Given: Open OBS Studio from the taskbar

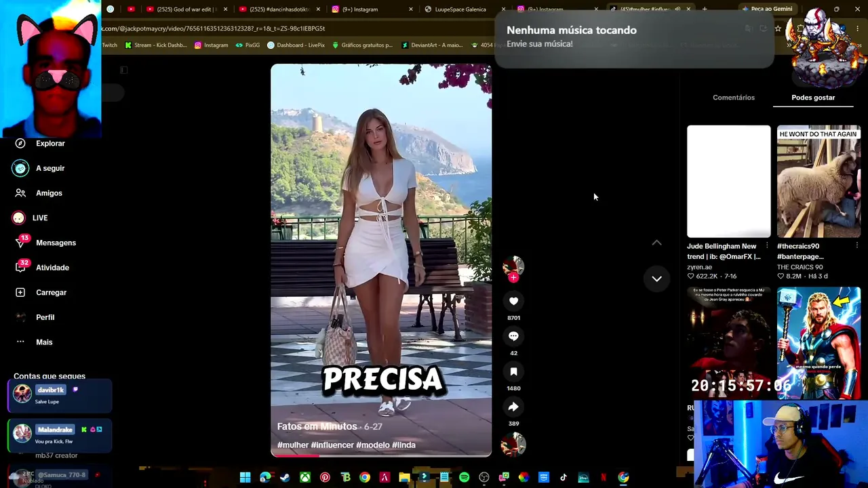Looking at the screenshot, I should tap(484, 477).
